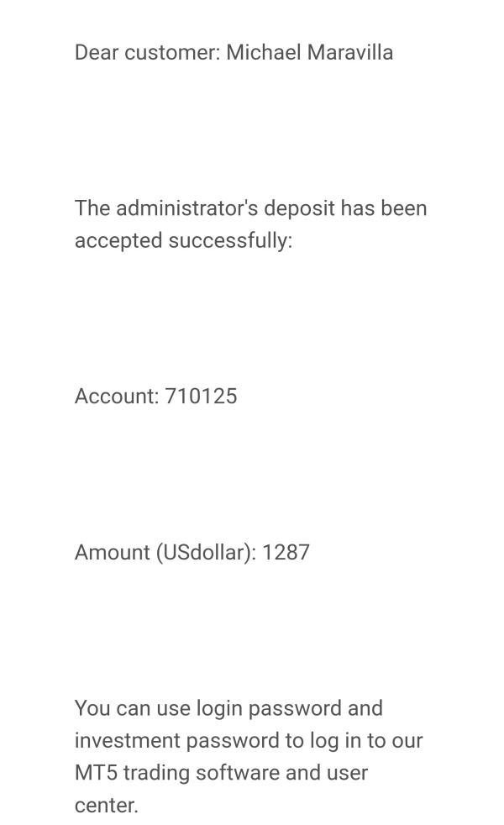The height and width of the screenshot is (825, 504).
Task: Click the "login password" phrase
Action: [x=269, y=708]
